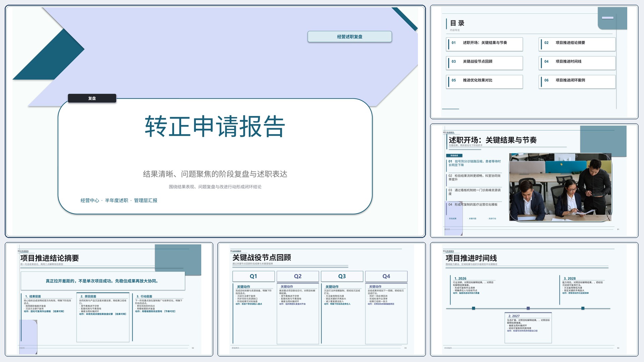
Task: Click the footer text 经营中心 · 半年度述职 · 管理层汇报
Action: 119,200
